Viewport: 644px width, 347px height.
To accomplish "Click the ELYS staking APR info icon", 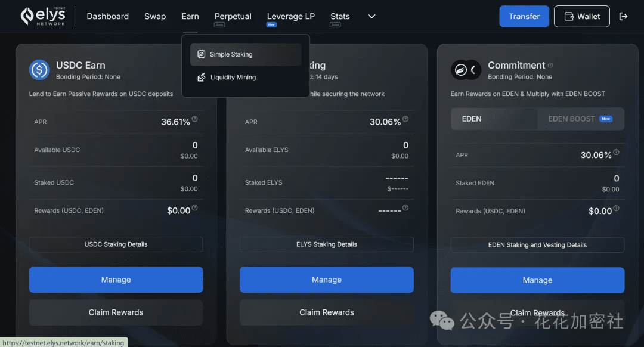I will pyautogui.click(x=405, y=119).
